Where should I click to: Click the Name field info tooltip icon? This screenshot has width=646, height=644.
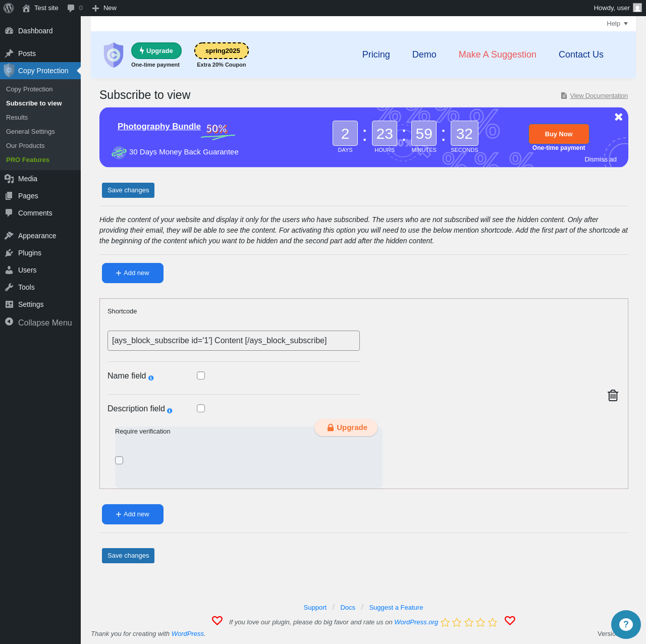151,378
